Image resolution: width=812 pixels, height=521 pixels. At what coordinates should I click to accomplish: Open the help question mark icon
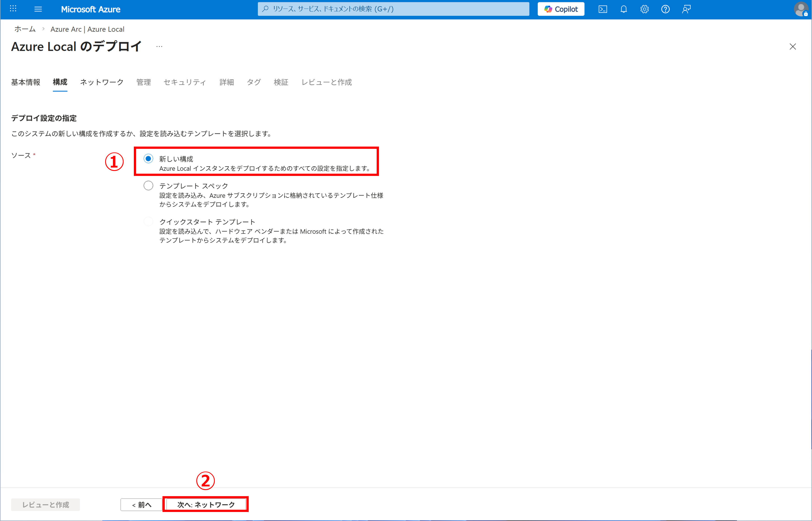point(665,9)
